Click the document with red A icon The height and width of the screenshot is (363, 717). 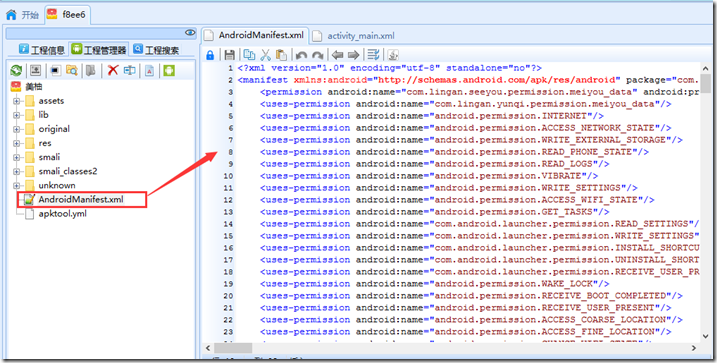coord(150,70)
